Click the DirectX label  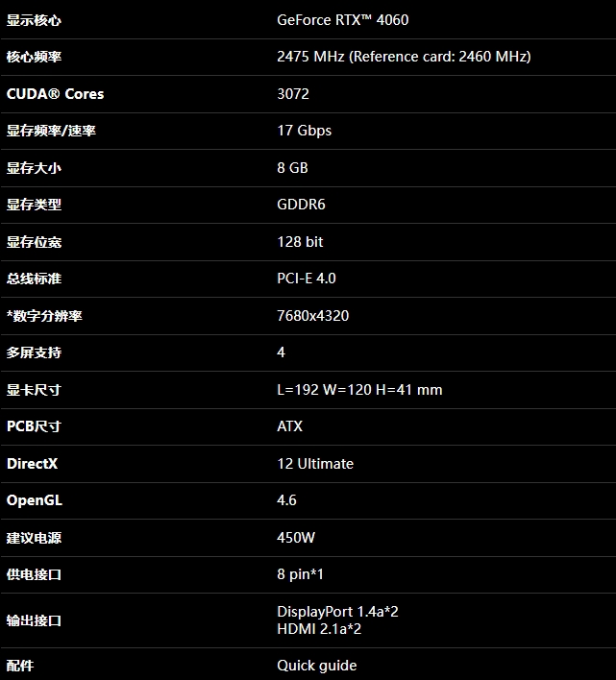pos(32,464)
